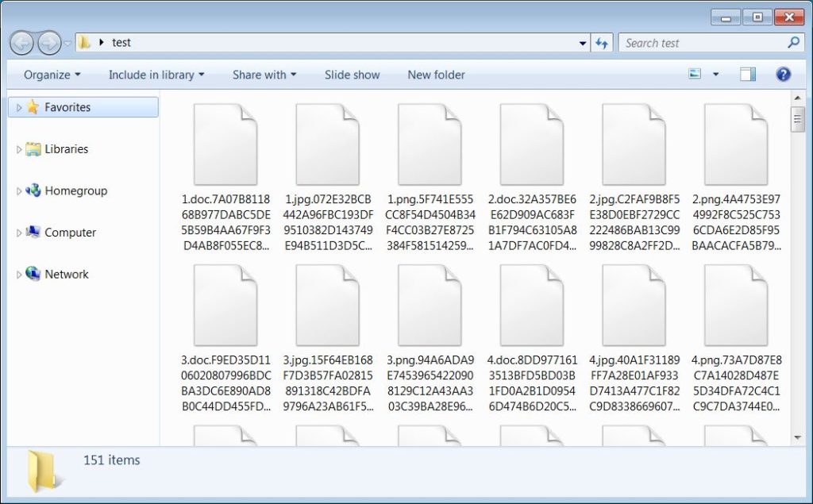
Task: Select Computer in navigation pane
Action: (x=70, y=233)
